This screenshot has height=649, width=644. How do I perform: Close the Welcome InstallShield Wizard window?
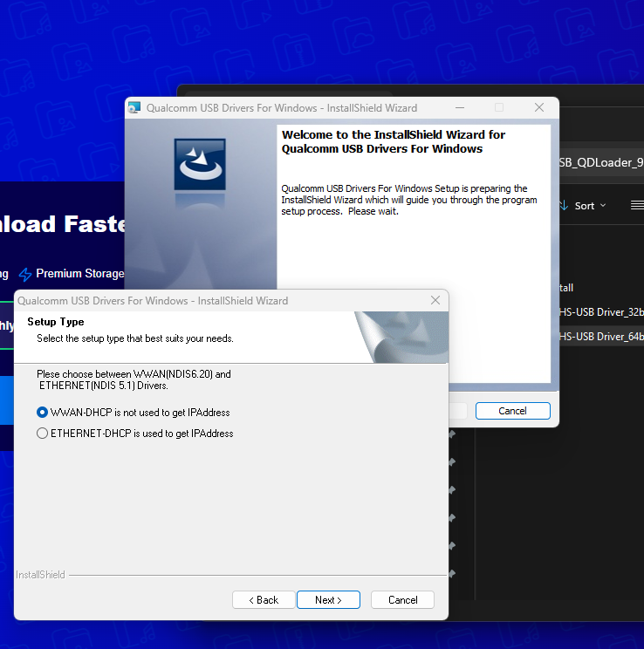539,107
